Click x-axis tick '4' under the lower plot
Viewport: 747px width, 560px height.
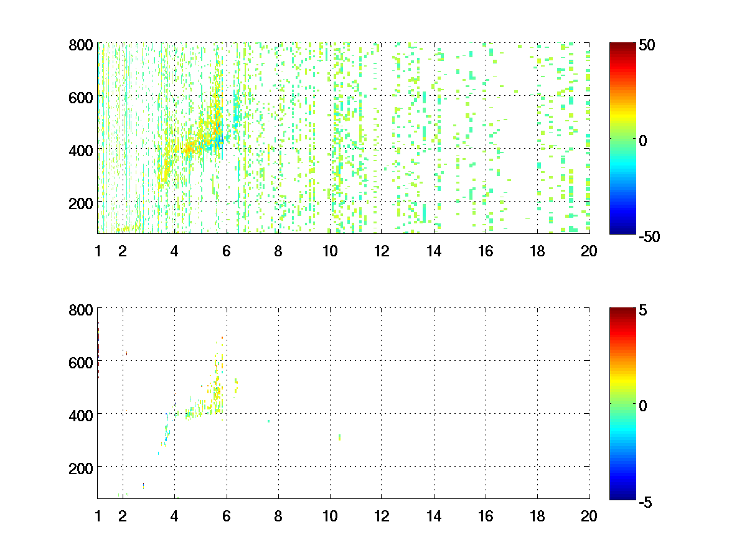(x=174, y=516)
